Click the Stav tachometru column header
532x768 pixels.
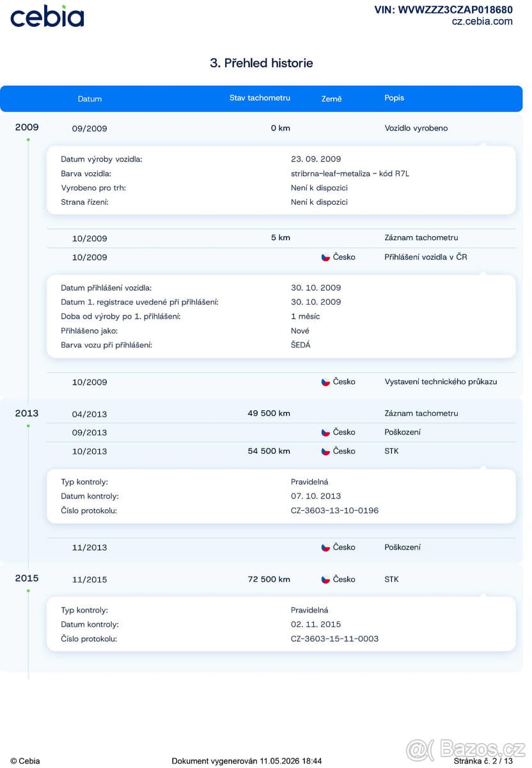[260, 98]
